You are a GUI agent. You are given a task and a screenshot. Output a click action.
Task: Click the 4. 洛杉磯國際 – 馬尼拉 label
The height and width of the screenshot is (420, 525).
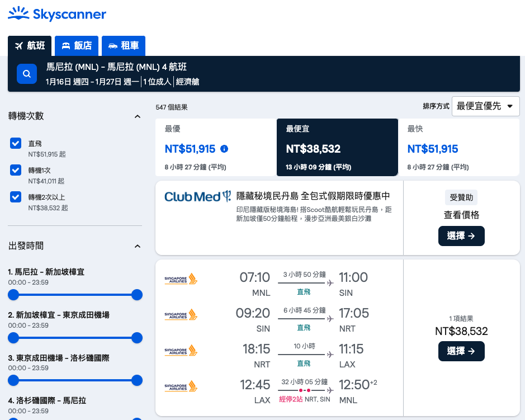click(47, 400)
